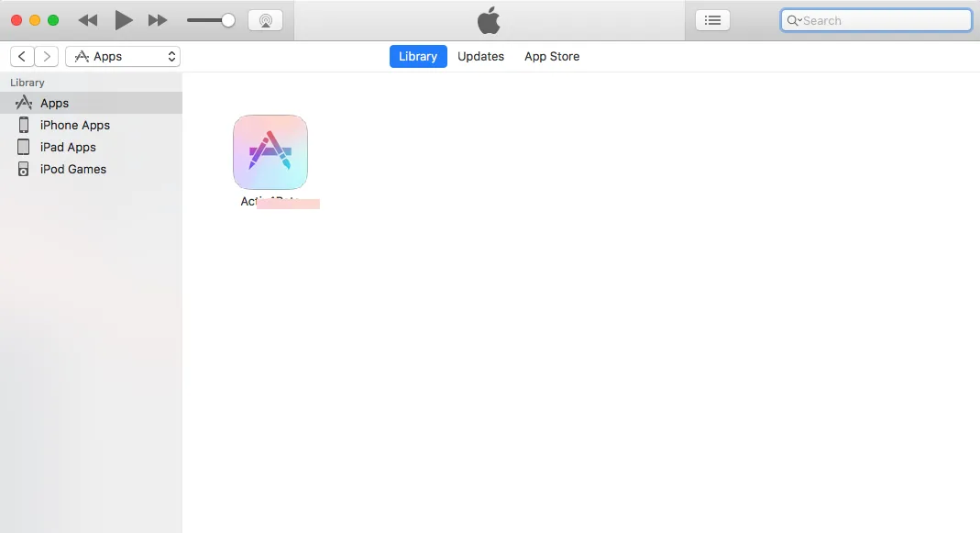Focus the Search field

[x=876, y=21]
